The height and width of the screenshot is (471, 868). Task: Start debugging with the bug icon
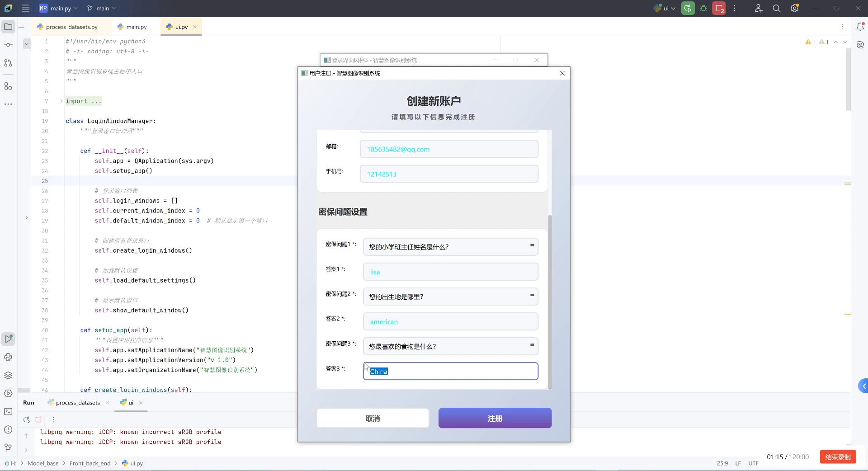tap(703, 8)
